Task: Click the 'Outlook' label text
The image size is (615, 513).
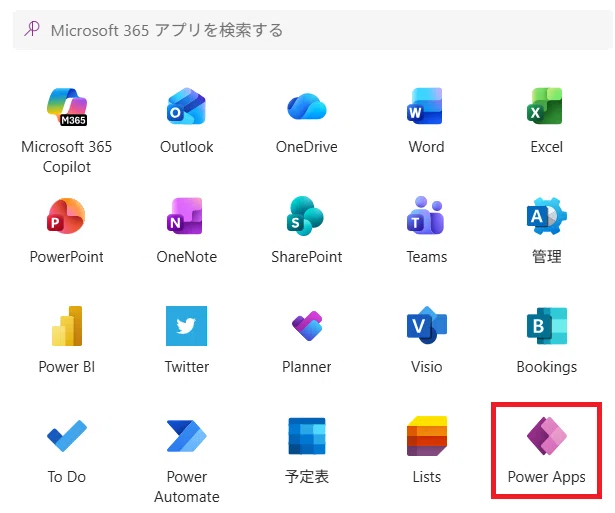Action: [x=187, y=147]
